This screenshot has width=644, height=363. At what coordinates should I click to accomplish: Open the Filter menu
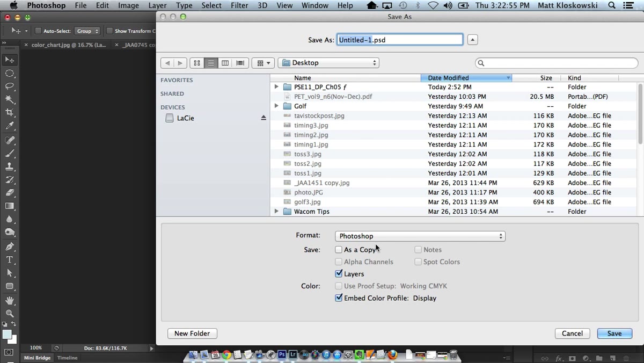[x=239, y=5]
